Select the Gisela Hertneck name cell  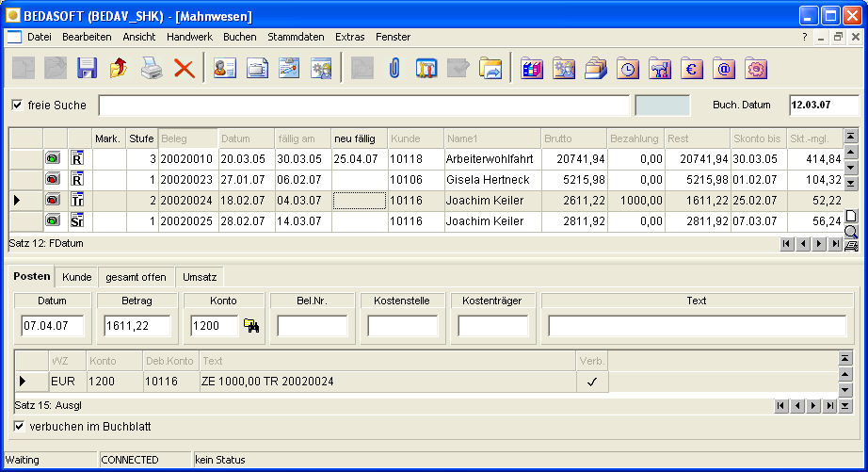pyautogui.click(x=492, y=180)
